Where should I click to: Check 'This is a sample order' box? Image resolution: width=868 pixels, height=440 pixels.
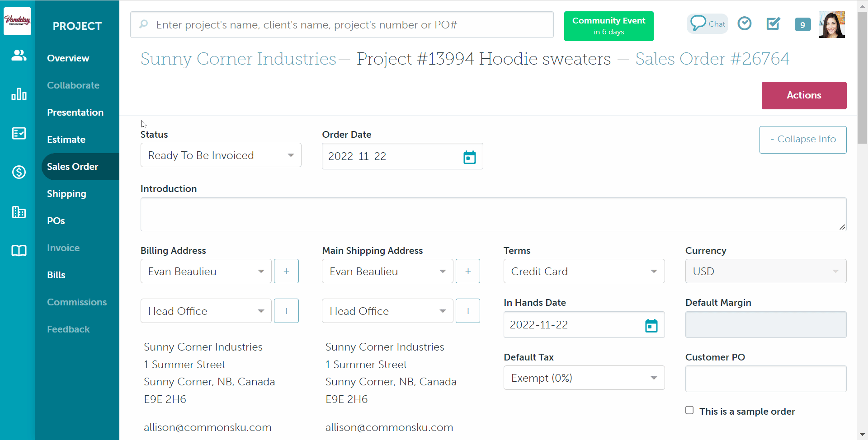pyautogui.click(x=689, y=410)
